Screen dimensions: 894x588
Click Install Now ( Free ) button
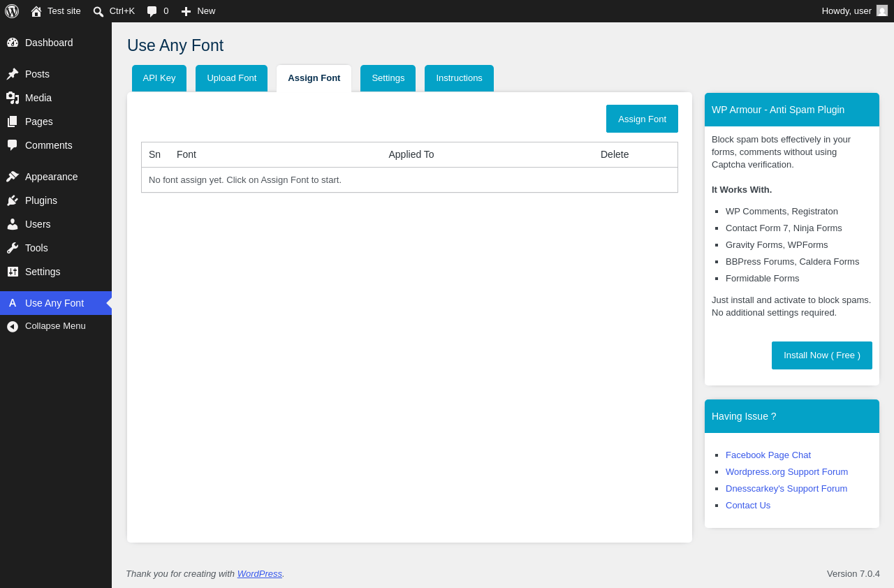click(822, 355)
